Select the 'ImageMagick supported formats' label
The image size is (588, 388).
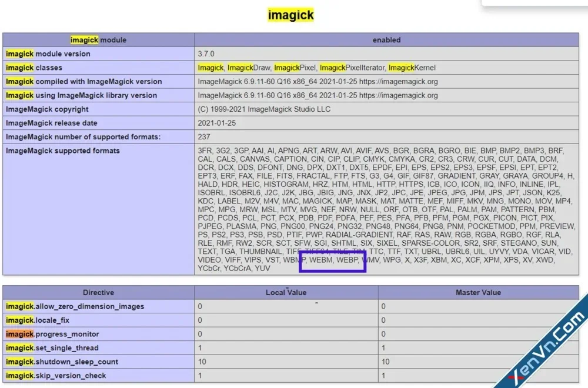pos(63,150)
